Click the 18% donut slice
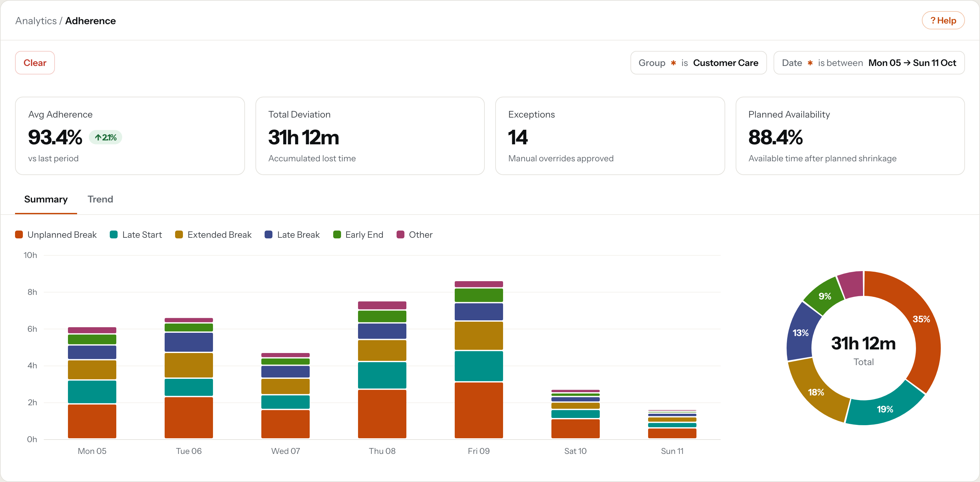980x482 pixels. tap(816, 392)
